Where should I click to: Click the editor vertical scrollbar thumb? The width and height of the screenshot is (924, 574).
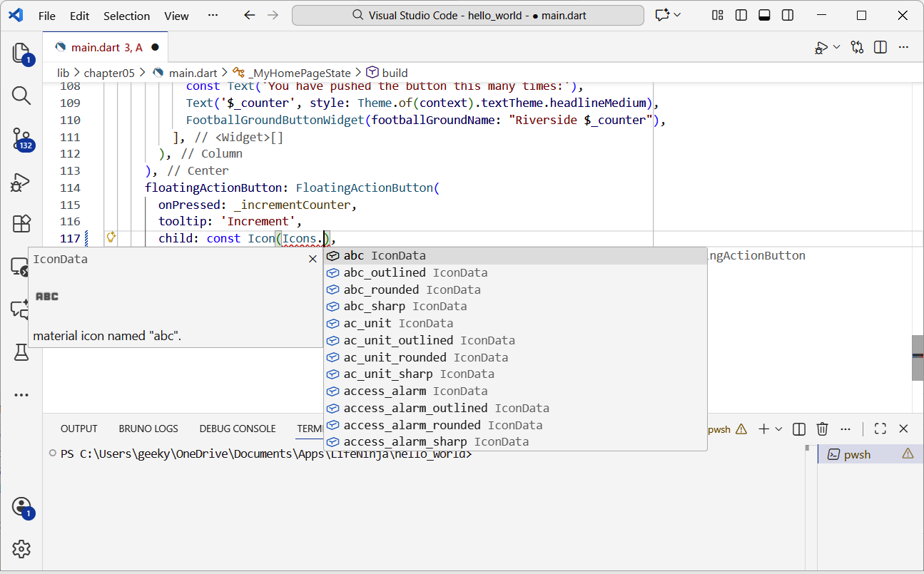[918, 357]
